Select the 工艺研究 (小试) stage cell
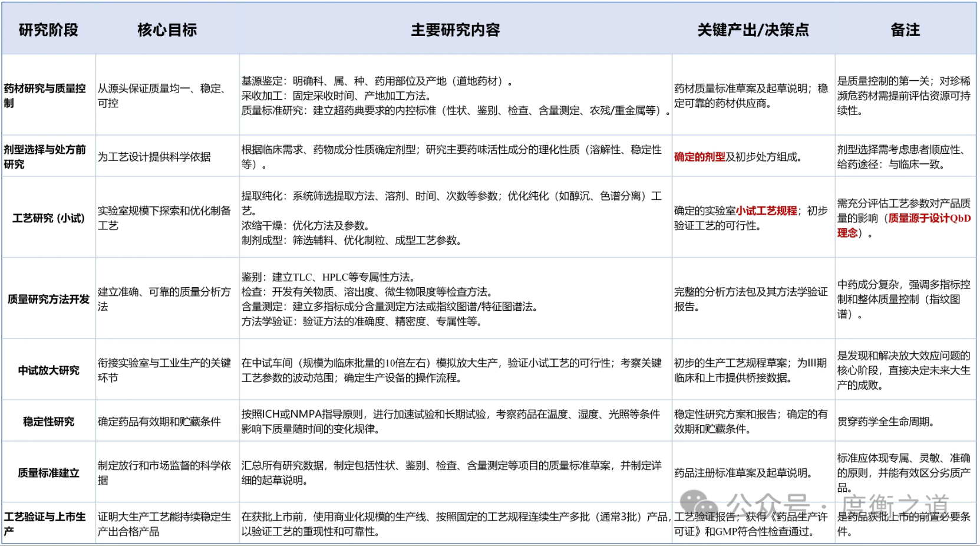Image resolution: width=980 pixels, height=546 pixels. 48,218
